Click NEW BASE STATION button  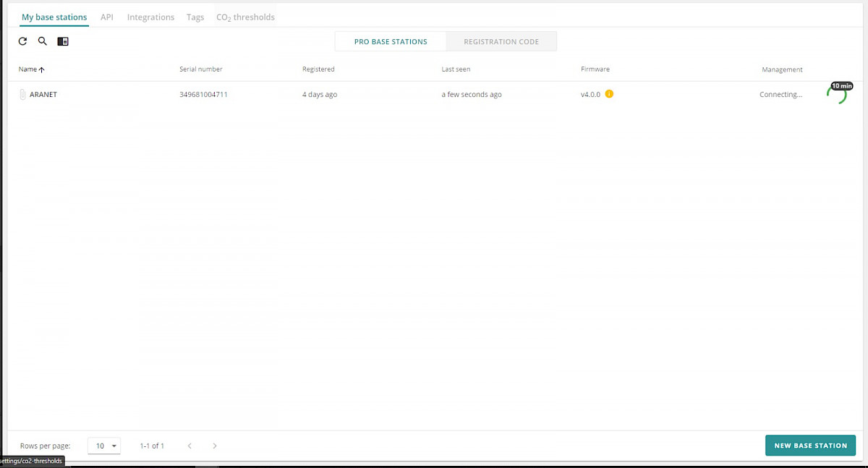[x=810, y=446]
